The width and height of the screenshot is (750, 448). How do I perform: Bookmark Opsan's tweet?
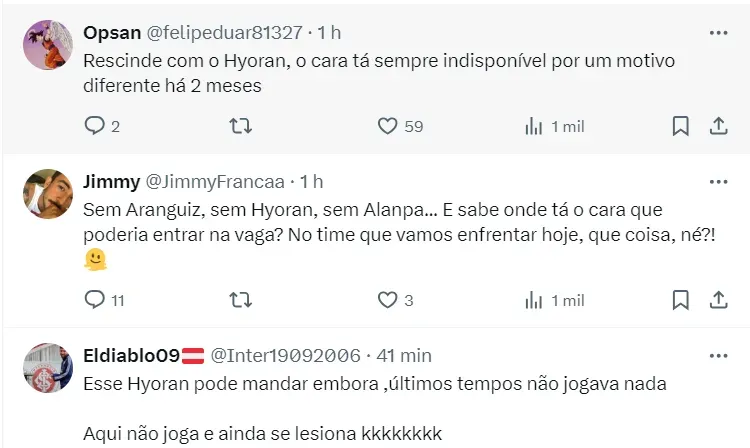[680, 126]
